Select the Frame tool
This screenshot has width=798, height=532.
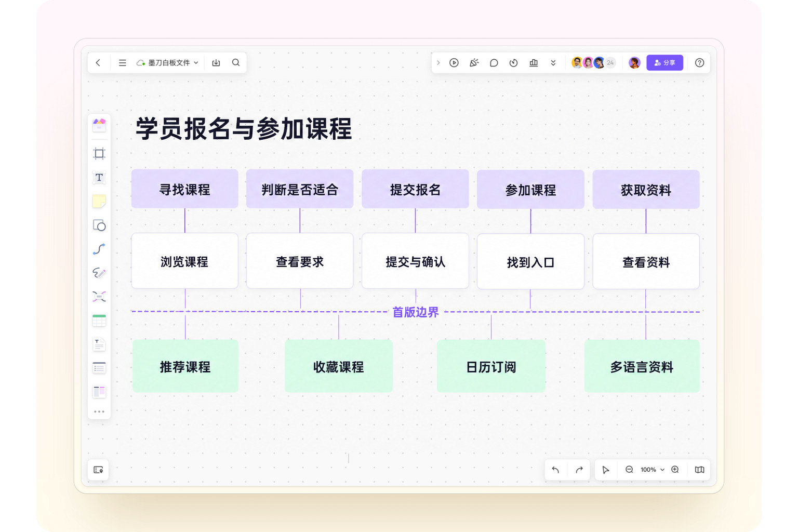(x=99, y=153)
